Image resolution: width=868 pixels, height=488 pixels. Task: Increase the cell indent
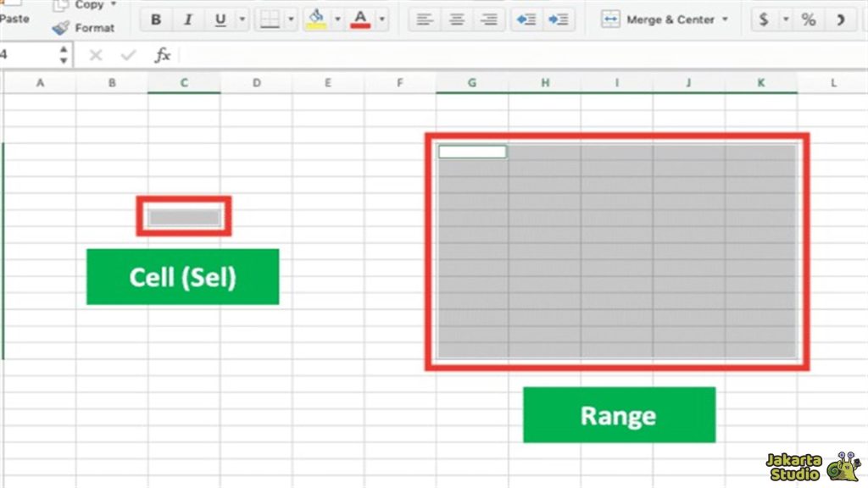coord(559,19)
